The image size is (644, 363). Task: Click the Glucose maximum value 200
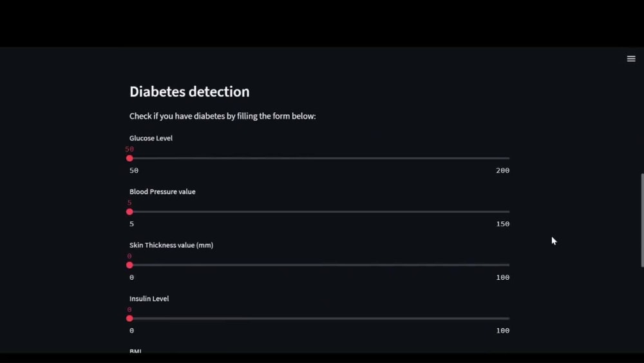[503, 170]
